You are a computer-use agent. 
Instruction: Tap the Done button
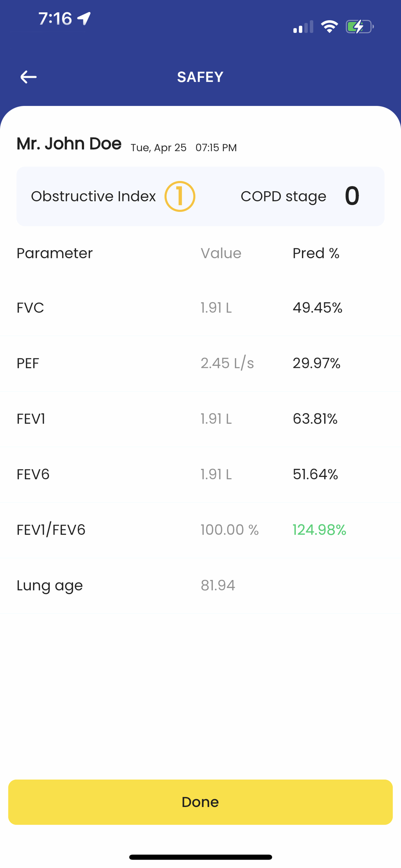click(x=200, y=802)
